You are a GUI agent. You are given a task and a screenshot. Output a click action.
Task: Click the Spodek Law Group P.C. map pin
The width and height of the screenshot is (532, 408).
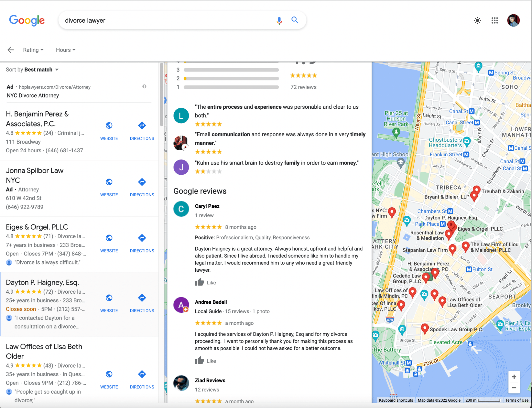pyautogui.click(x=425, y=328)
